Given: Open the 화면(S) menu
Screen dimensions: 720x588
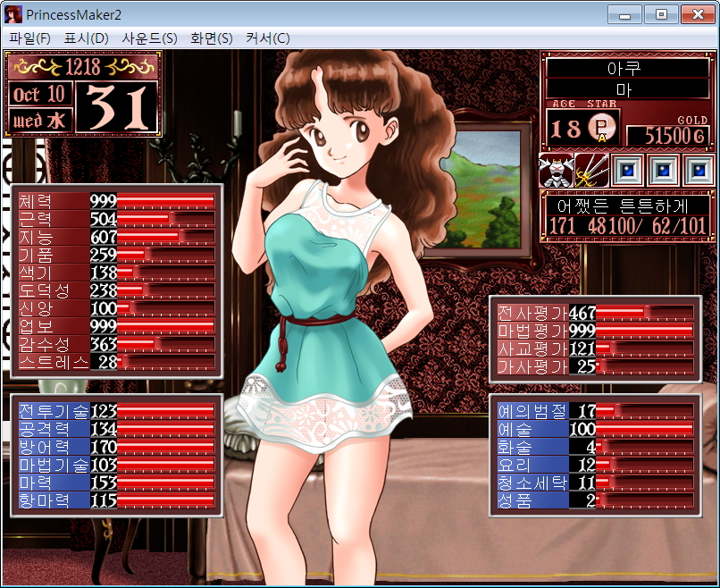Looking at the screenshot, I should (211, 38).
